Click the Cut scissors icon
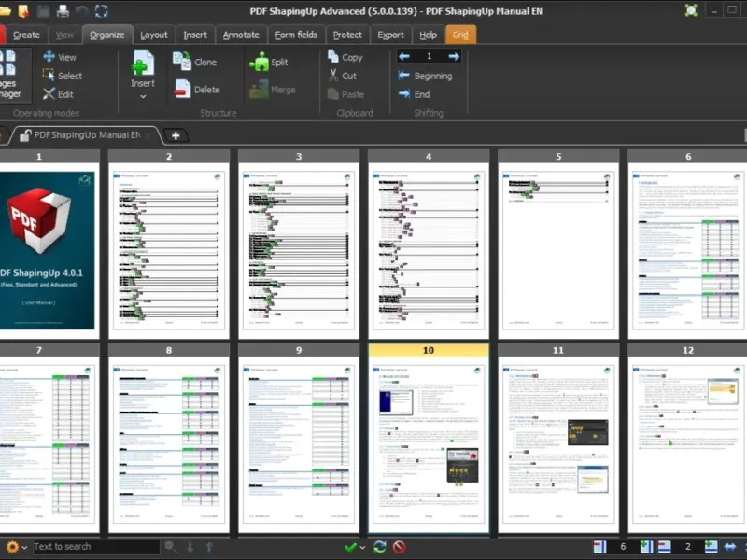747x560 pixels. coord(333,76)
